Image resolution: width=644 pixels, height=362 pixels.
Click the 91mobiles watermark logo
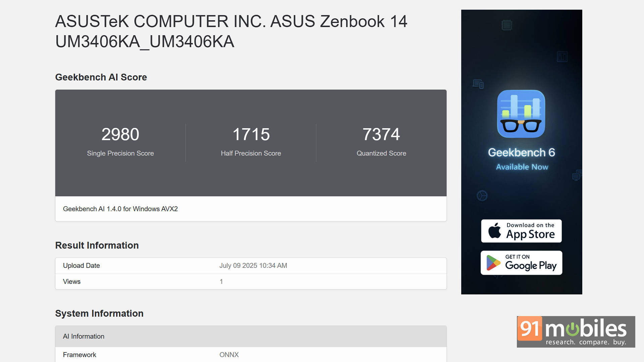[x=576, y=331]
